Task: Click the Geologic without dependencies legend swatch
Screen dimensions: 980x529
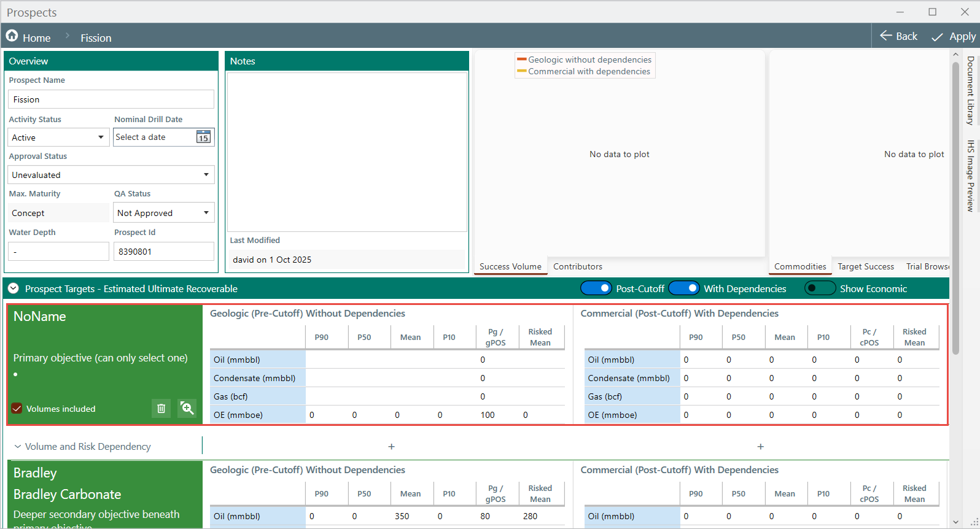Action: 521,60
